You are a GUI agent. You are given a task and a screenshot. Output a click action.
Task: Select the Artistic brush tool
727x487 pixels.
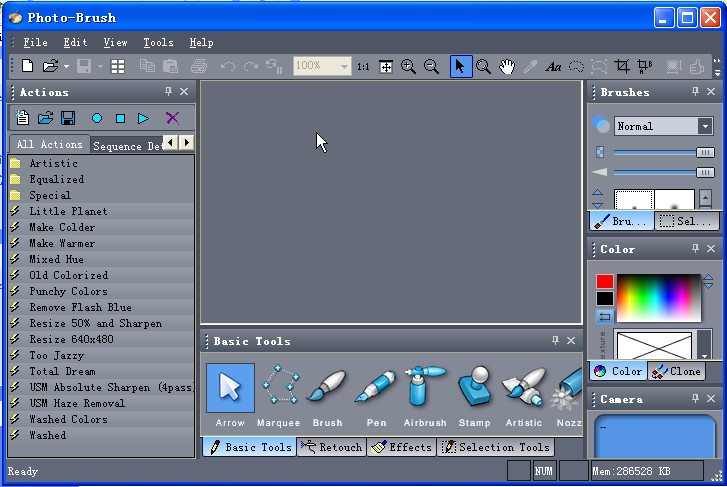(x=524, y=396)
